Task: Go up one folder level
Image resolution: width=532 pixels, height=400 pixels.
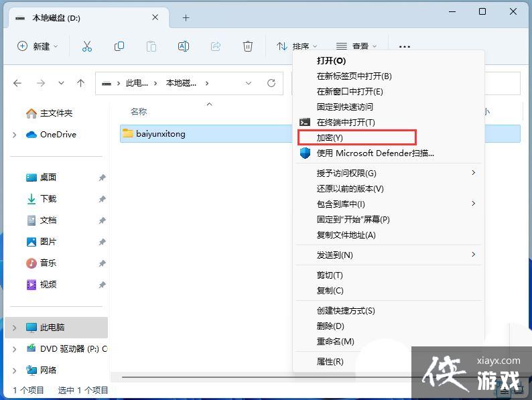Action: (81, 83)
